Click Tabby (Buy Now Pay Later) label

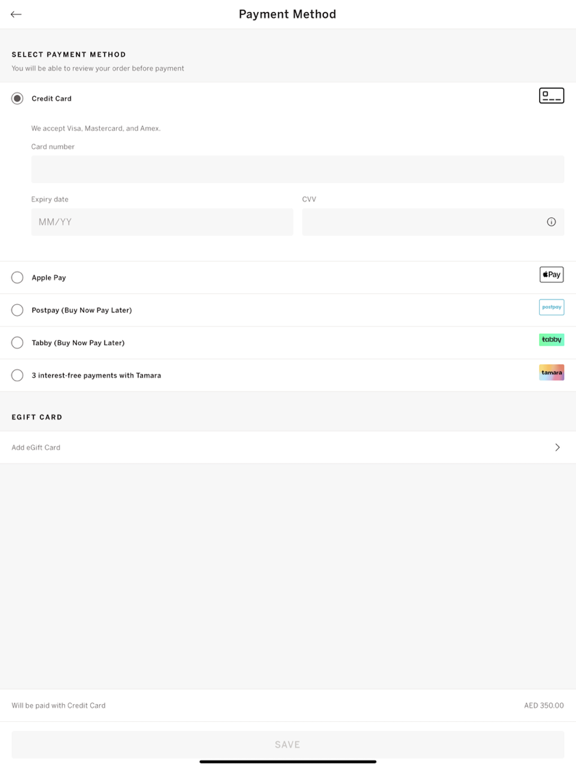(x=78, y=343)
